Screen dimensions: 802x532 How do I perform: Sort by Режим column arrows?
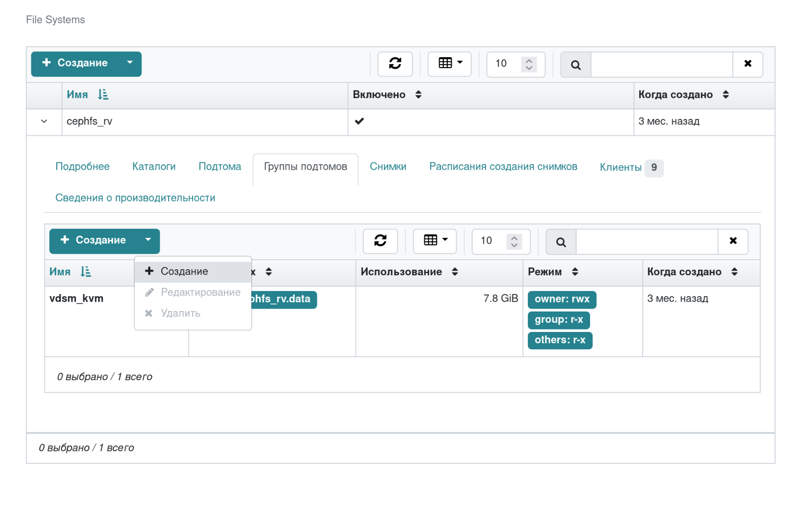point(575,272)
